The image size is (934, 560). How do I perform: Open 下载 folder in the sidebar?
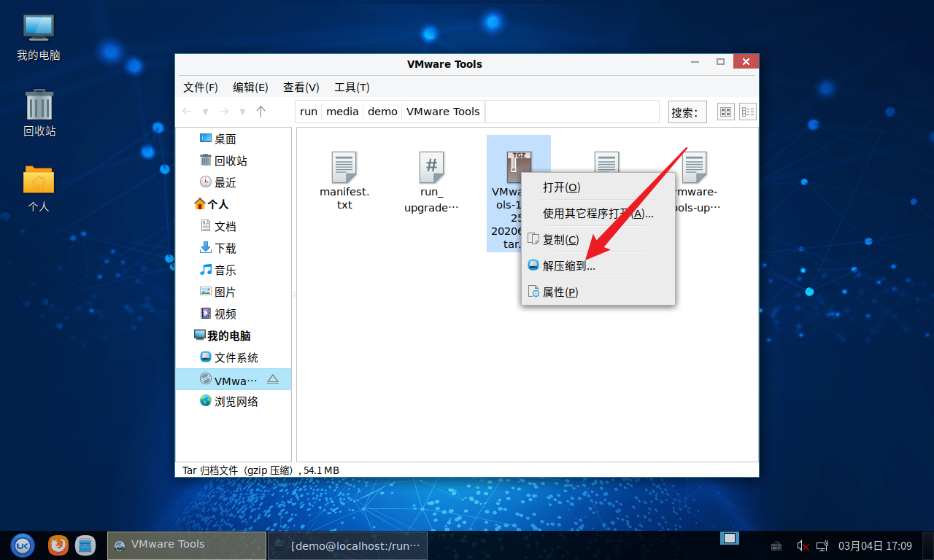coord(225,248)
